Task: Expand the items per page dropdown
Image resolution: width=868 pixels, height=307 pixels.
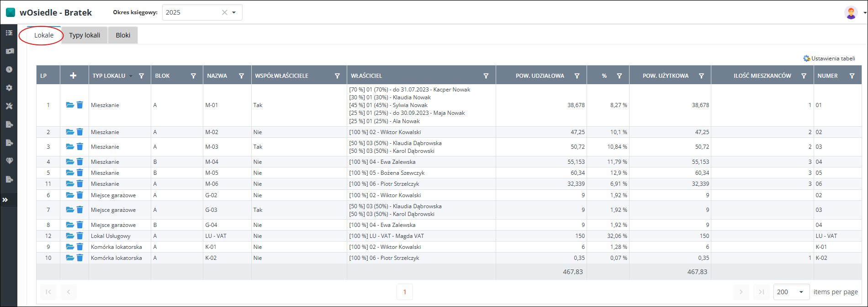Action: tap(801, 292)
